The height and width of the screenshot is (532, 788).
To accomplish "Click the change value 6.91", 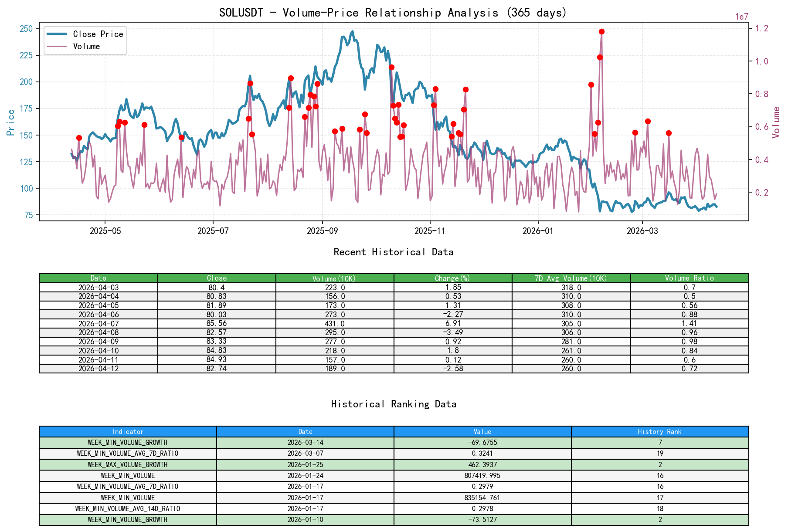I will [x=453, y=323].
